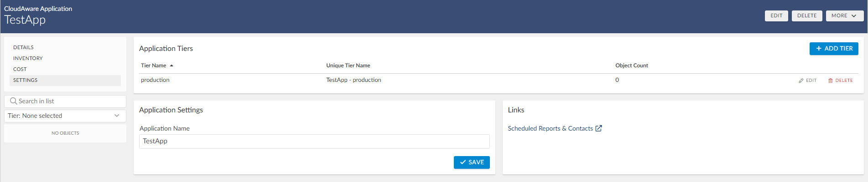Screen dimensions: 868x182
Task: Select the Settings sidebar item
Action: coord(65,80)
